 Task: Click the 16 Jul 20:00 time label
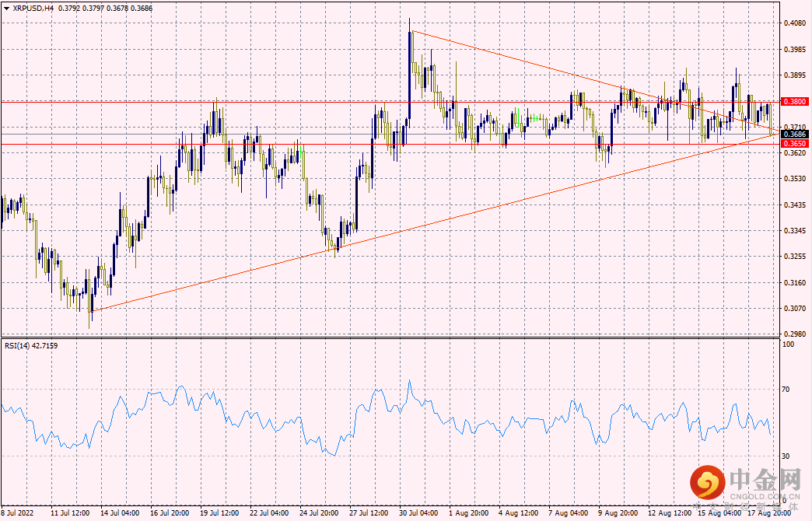click(170, 512)
